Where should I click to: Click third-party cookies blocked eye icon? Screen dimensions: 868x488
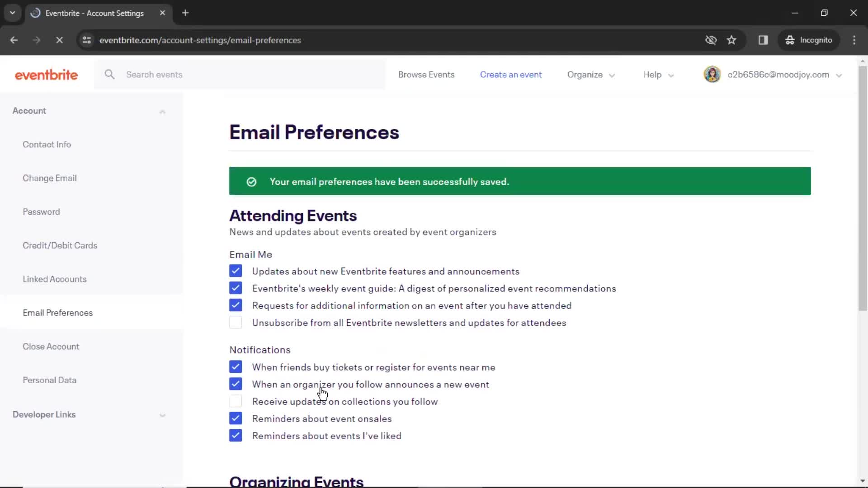pyautogui.click(x=711, y=40)
